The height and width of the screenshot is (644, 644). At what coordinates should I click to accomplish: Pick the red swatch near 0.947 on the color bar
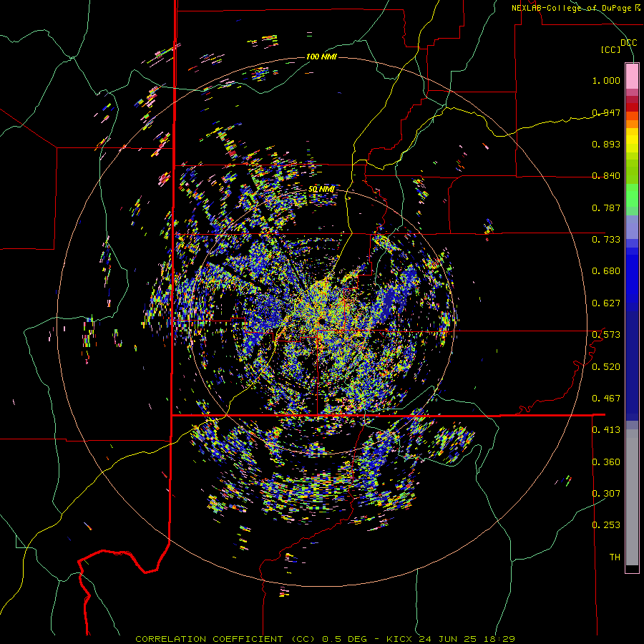click(x=632, y=107)
